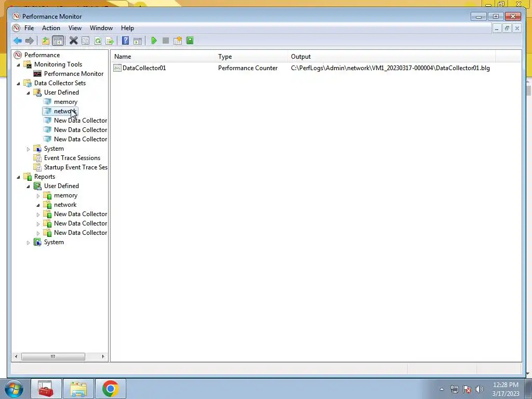Viewport: 532px width, 399px height.
Task: Click the network tray icon
Action: pyautogui.click(x=454, y=389)
